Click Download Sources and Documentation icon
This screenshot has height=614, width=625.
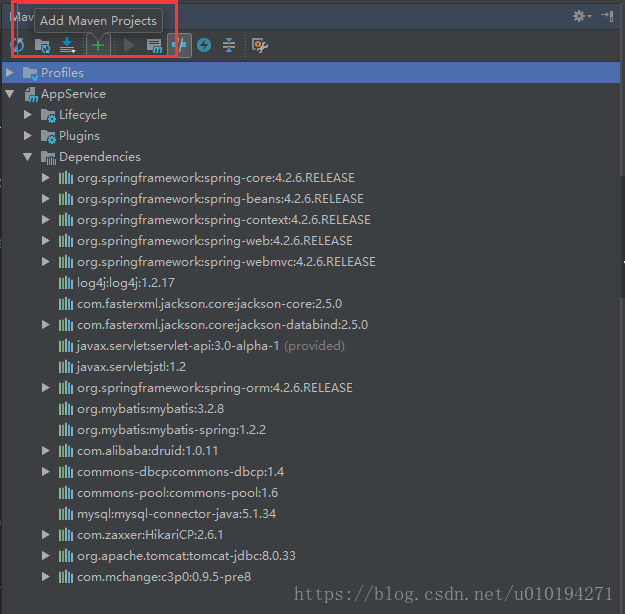pos(67,45)
